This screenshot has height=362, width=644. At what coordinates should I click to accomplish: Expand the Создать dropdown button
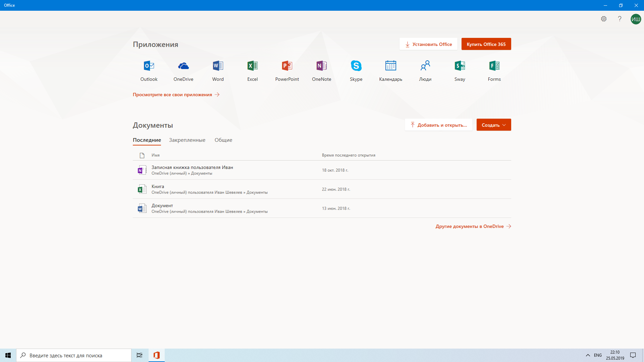(x=494, y=125)
